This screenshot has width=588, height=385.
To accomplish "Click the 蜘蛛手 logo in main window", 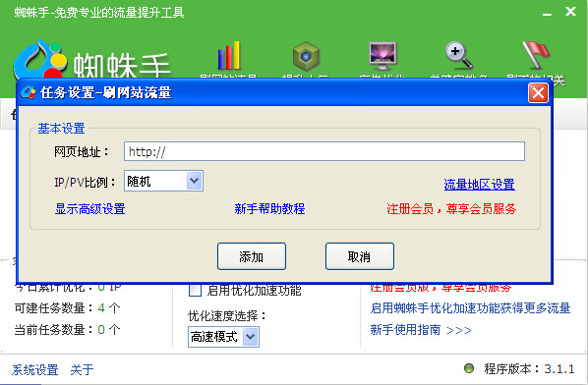I will click(91, 60).
